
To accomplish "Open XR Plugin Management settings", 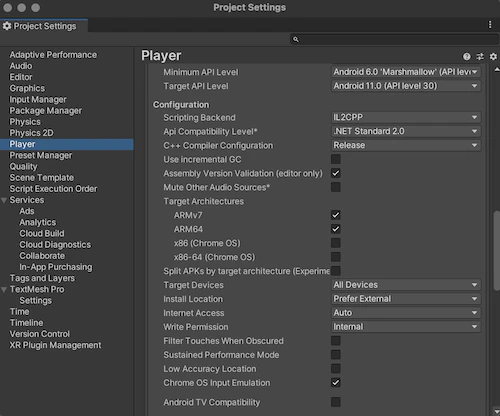I will [55, 345].
